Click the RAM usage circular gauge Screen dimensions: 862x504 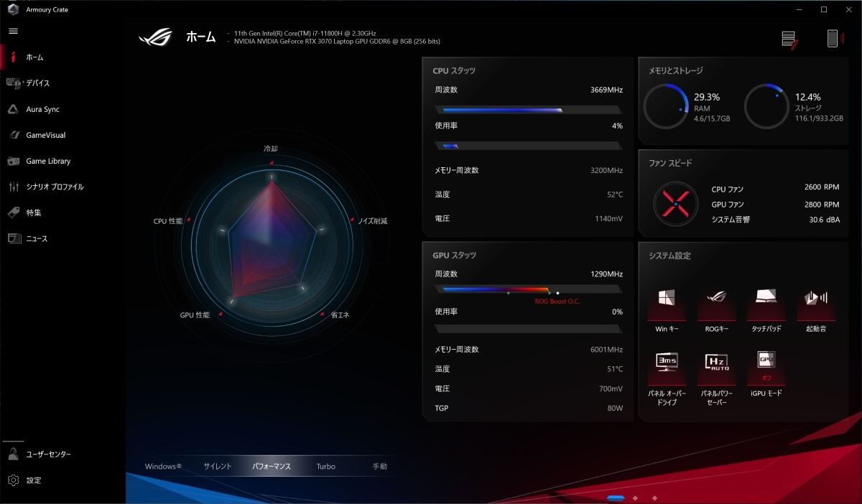tap(666, 107)
